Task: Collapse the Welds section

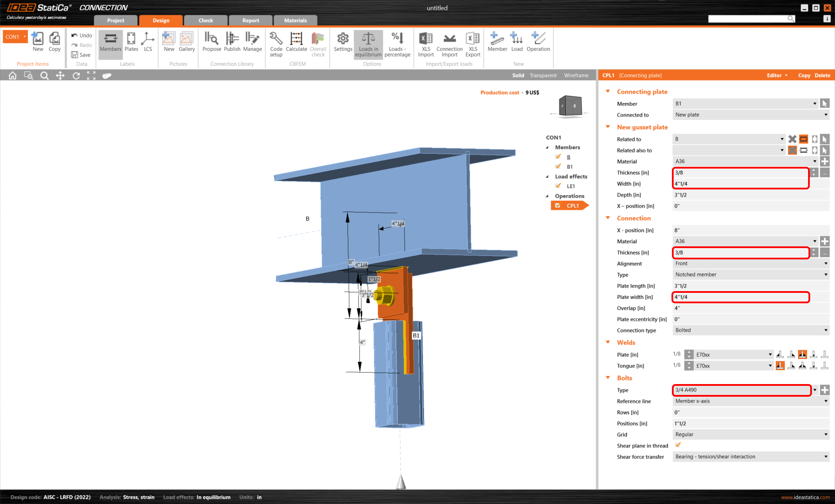Action: 608,342
